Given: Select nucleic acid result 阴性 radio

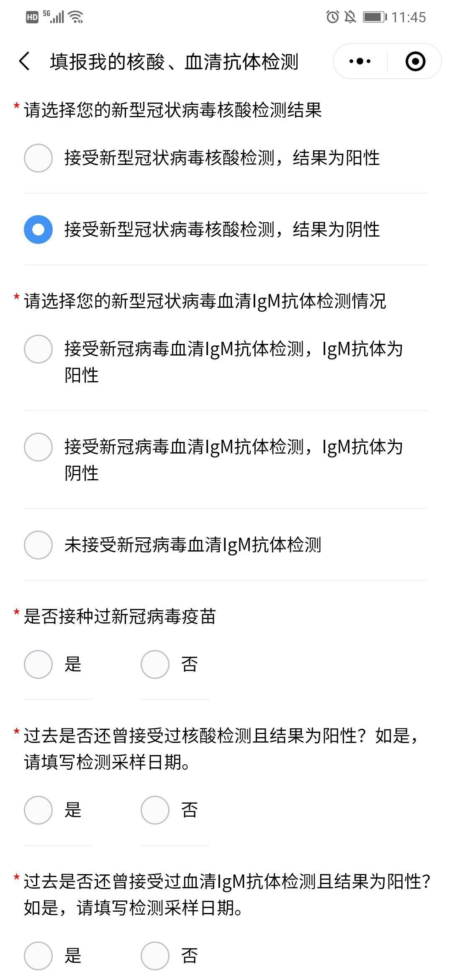Looking at the screenshot, I should click(38, 230).
